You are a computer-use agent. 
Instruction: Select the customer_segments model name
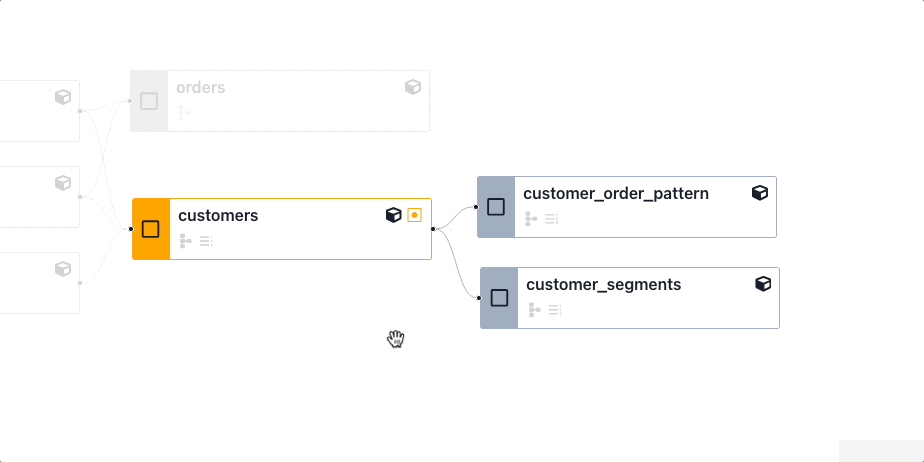[604, 284]
